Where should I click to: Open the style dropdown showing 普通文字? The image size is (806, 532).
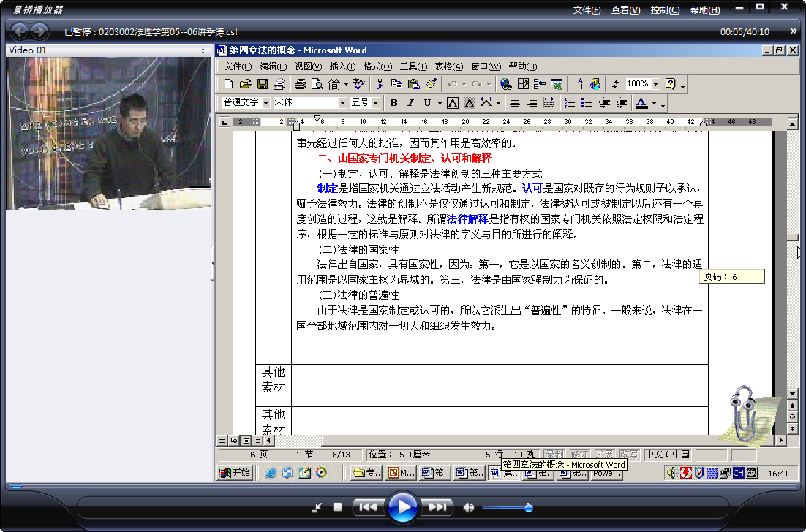(265, 103)
